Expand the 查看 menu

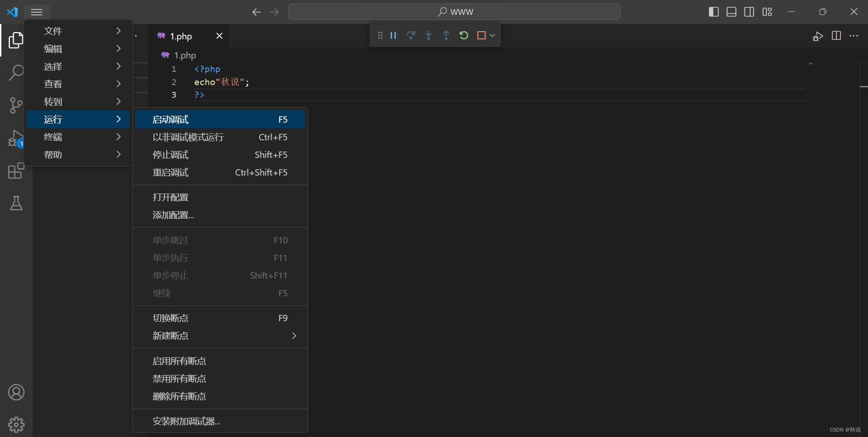[79, 84]
